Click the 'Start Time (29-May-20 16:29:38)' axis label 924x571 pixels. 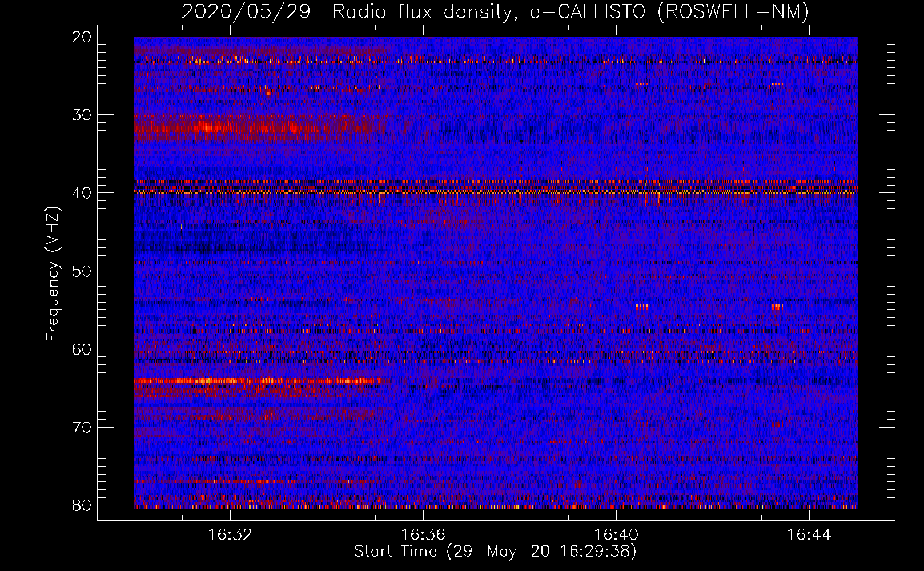click(495, 552)
